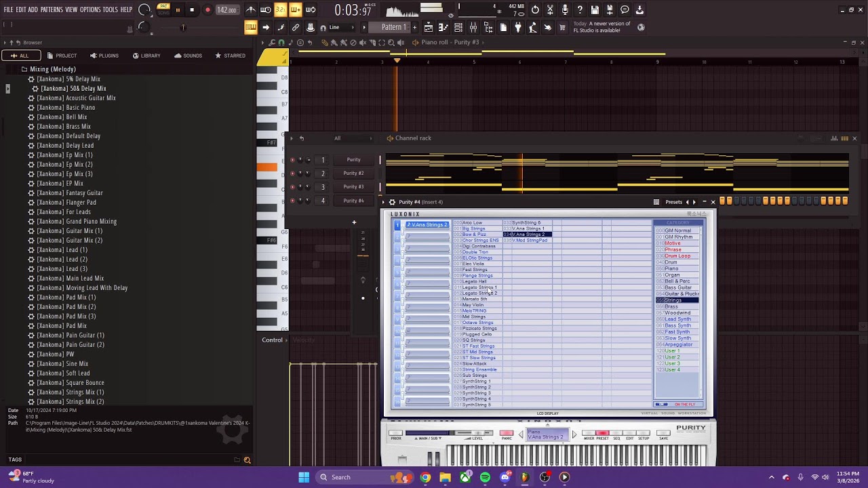Viewport: 868px width, 488px height.
Task: Add new pattern with plus button
Action: 414,27
